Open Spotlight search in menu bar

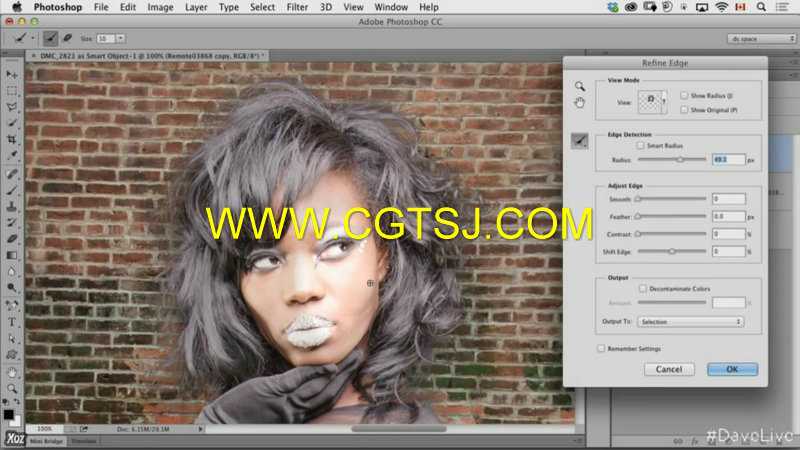tap(761, 7)
